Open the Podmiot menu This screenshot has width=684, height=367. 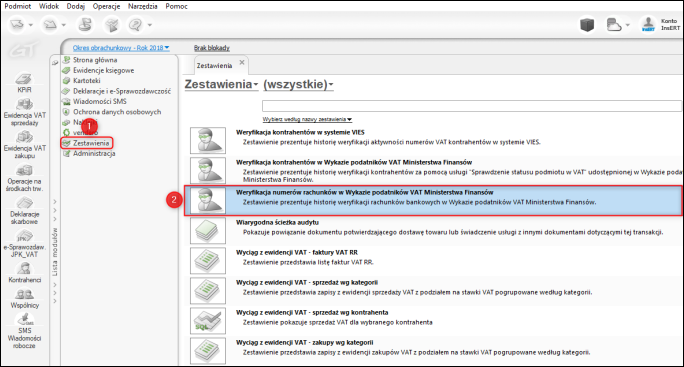coord(17,6)
